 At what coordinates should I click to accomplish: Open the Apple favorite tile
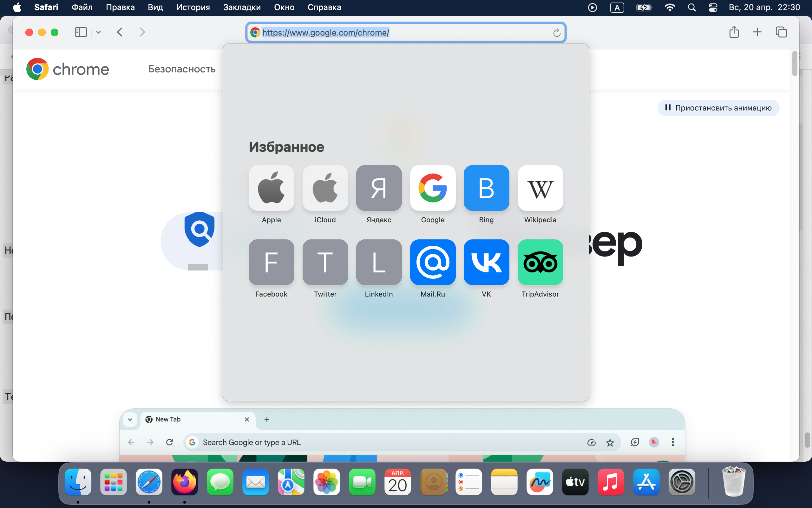(x=271, y=188)
